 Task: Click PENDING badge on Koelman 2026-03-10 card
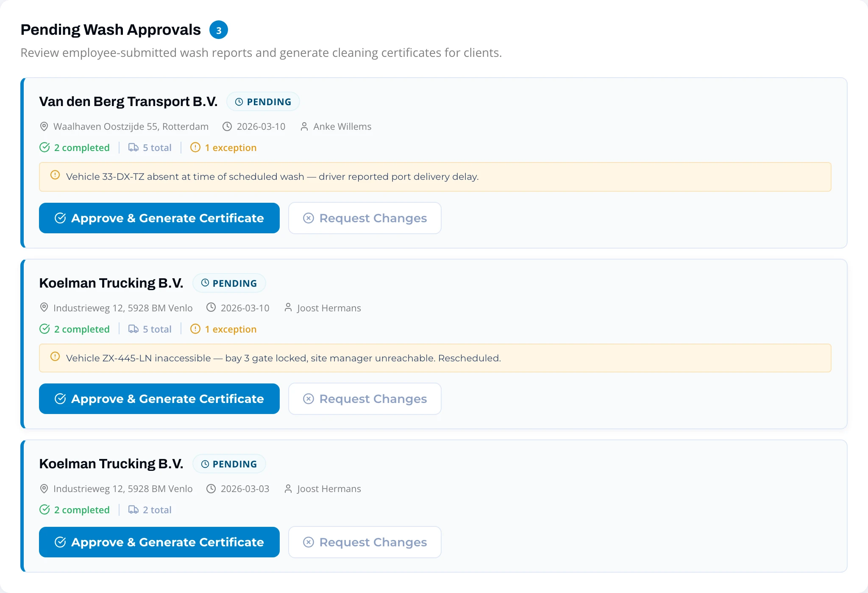click(229, 283)
